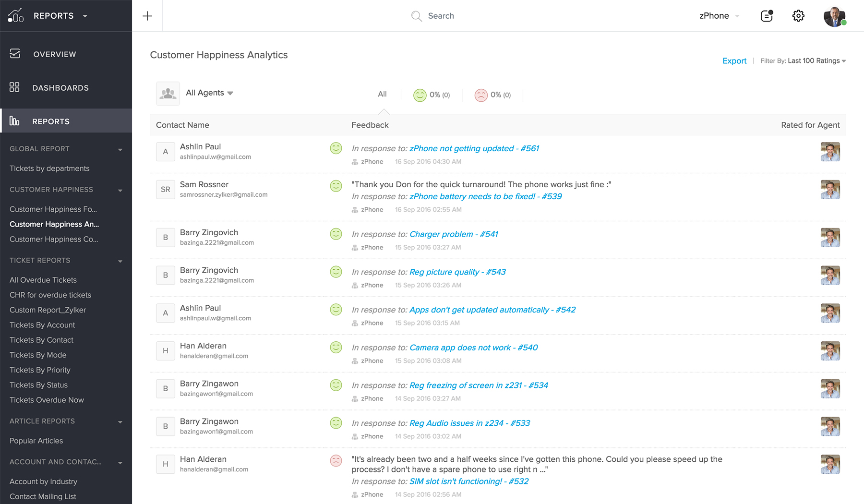864x504 pixels.
Task: Collapse the Ticket Reports section
Action: (120, 261)
